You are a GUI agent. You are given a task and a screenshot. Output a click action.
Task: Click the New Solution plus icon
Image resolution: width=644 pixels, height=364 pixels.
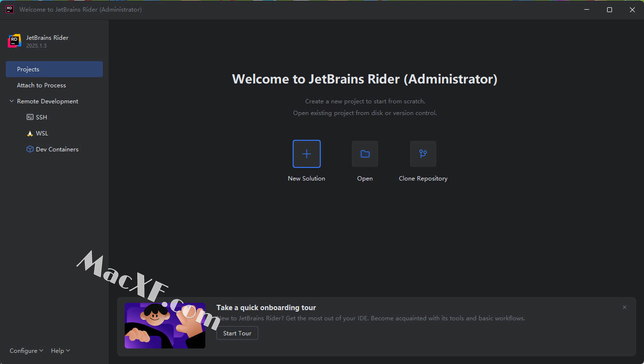(x=307, y=154)
